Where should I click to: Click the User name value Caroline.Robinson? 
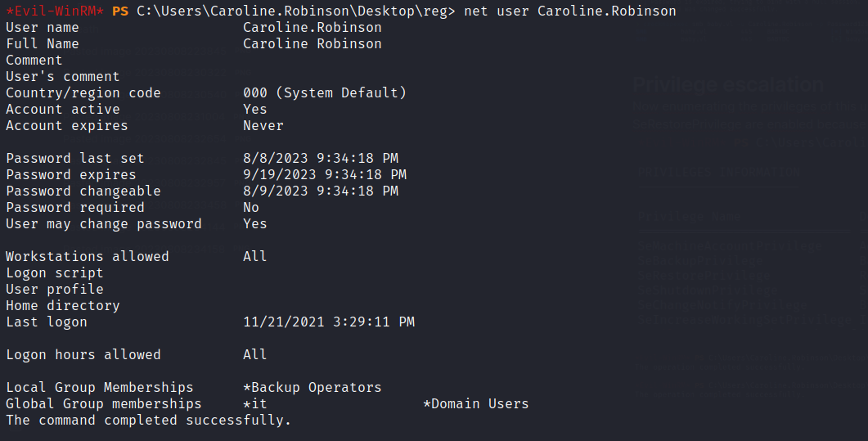(312, 28)
